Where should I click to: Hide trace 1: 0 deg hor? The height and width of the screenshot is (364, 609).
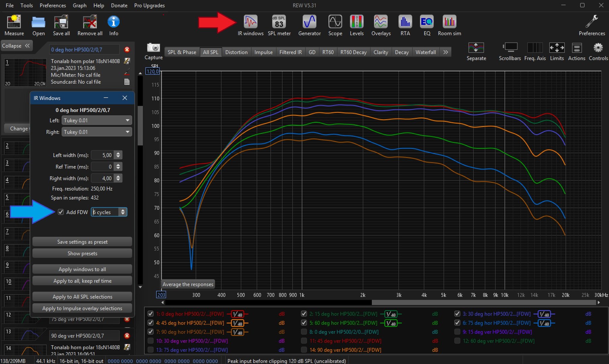(x=151, y=314)
